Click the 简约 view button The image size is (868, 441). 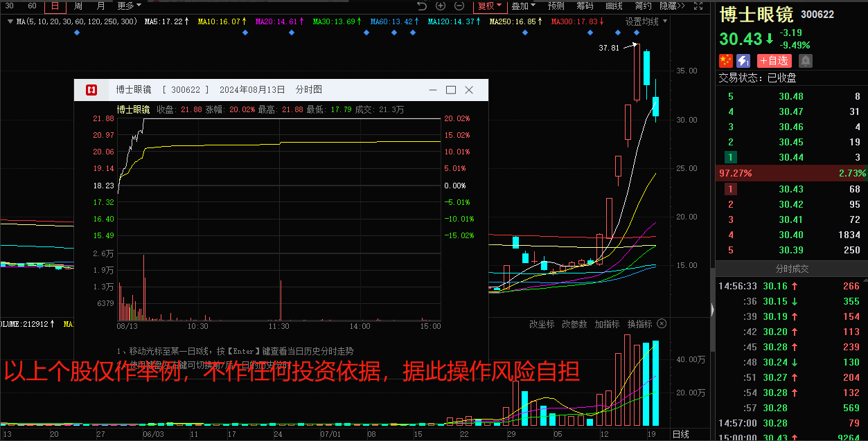pos(643,6)
